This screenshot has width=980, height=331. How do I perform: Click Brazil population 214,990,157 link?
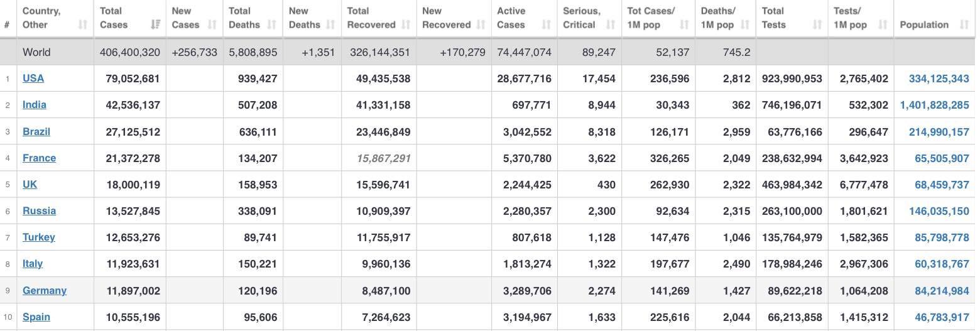pos(939,132)
